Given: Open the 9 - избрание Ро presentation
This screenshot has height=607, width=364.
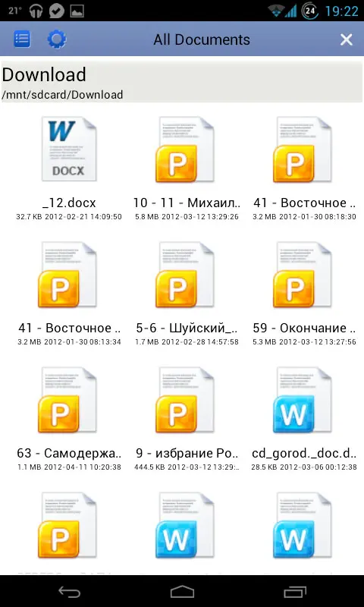Looking at the screenshot, I should click(x=185, y=400).
